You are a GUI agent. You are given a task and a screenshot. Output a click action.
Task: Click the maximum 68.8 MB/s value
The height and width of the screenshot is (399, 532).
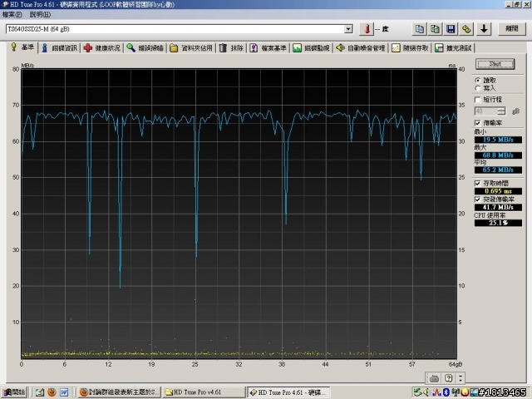point(498,155)
